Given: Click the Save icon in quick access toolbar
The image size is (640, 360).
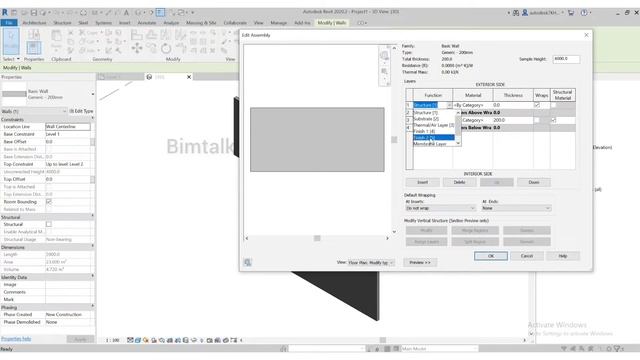Looking at the screenshot, I should point(33,13).
